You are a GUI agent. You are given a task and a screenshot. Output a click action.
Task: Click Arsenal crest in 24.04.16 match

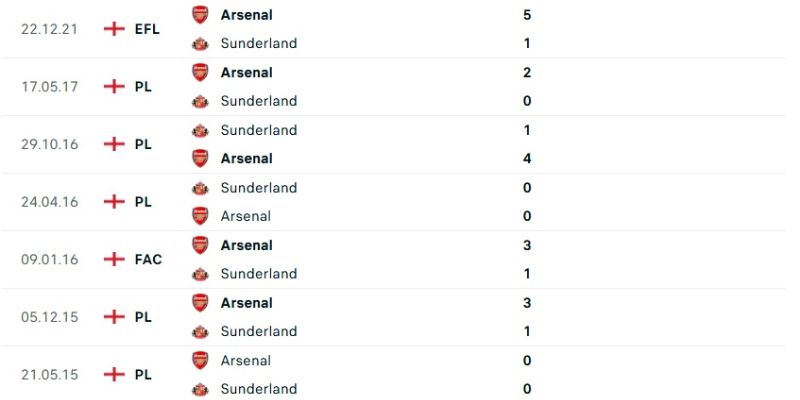[x=200, y=216]
